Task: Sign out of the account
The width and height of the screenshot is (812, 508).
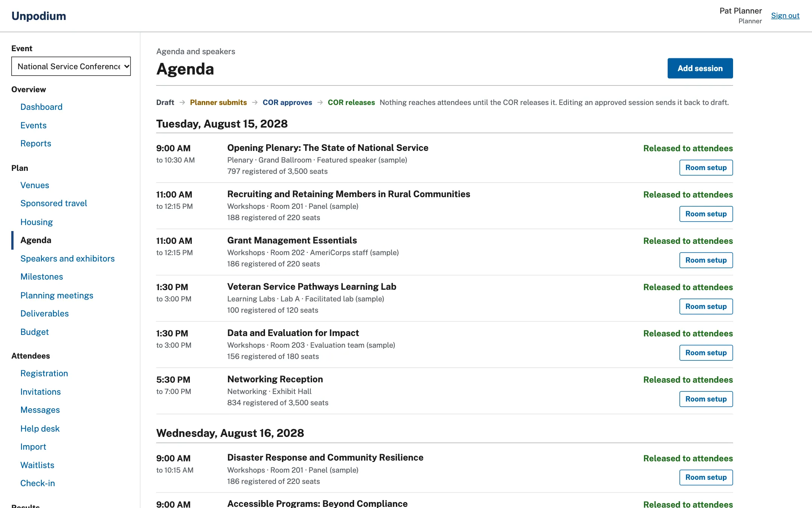Action: point(785,15)
